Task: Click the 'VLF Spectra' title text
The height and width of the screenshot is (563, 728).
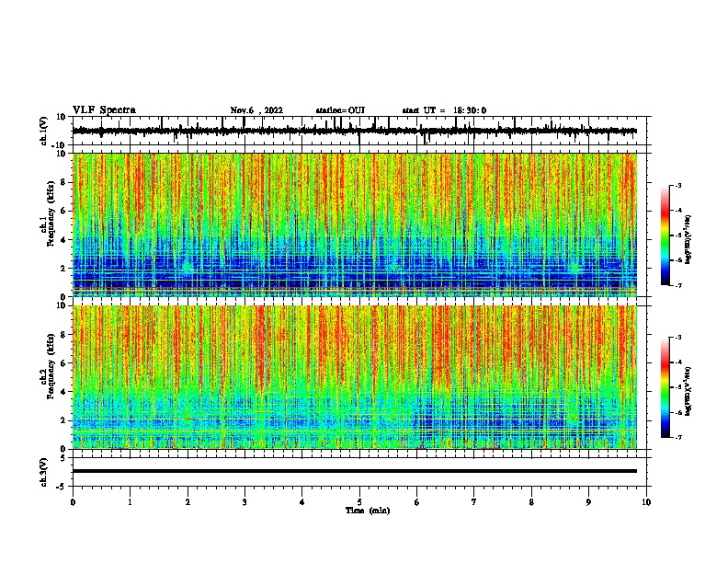Action: [x=104, y=110]
